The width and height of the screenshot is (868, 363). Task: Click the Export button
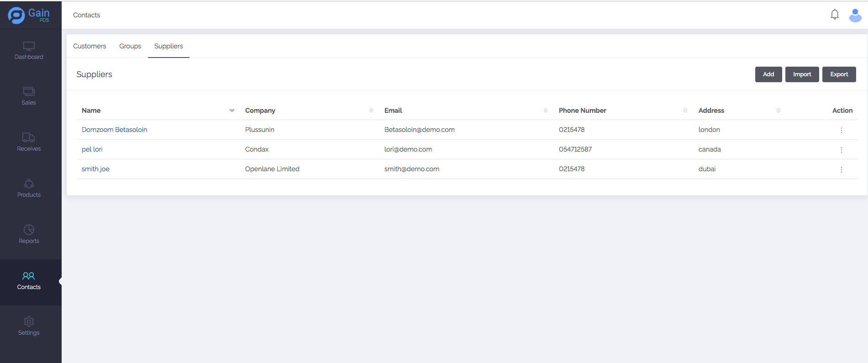839,74
